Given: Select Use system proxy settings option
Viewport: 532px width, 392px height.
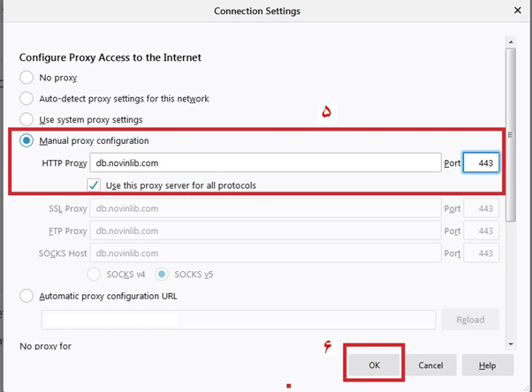Looking at the screenshot, I should coord(27,120).
